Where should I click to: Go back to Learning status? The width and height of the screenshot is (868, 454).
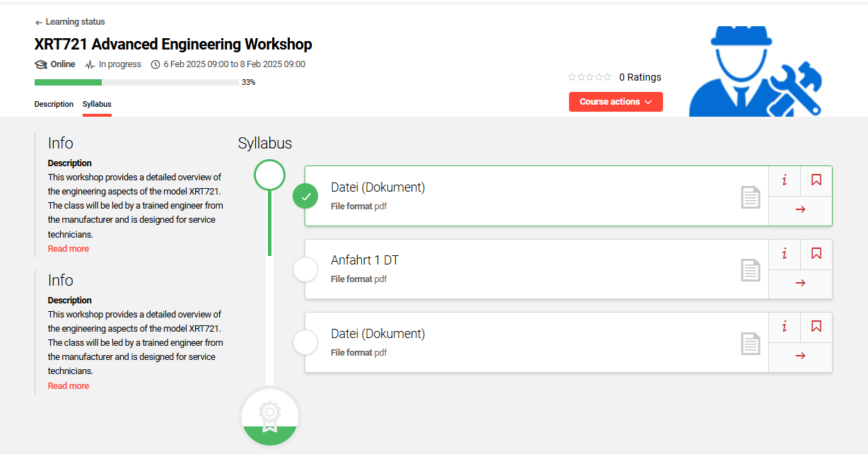click(69, 21)
